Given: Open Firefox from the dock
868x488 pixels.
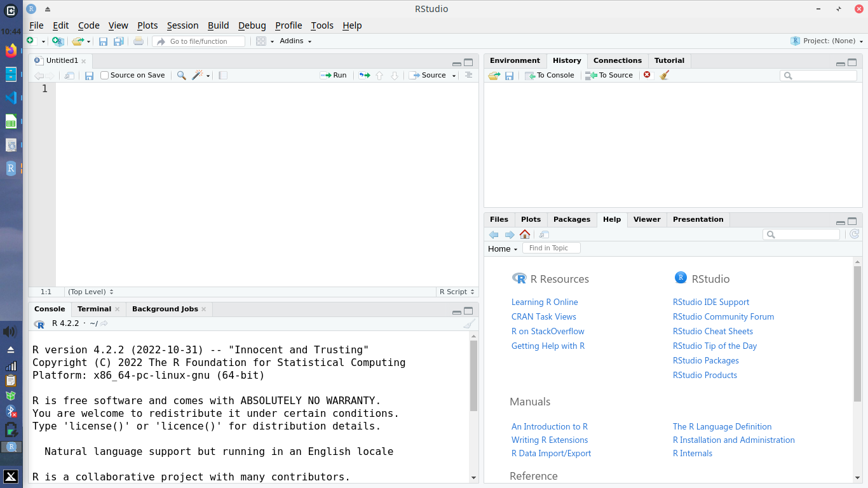Looking at the screenshot, I should pyautogui.click(x=11, y=51).
